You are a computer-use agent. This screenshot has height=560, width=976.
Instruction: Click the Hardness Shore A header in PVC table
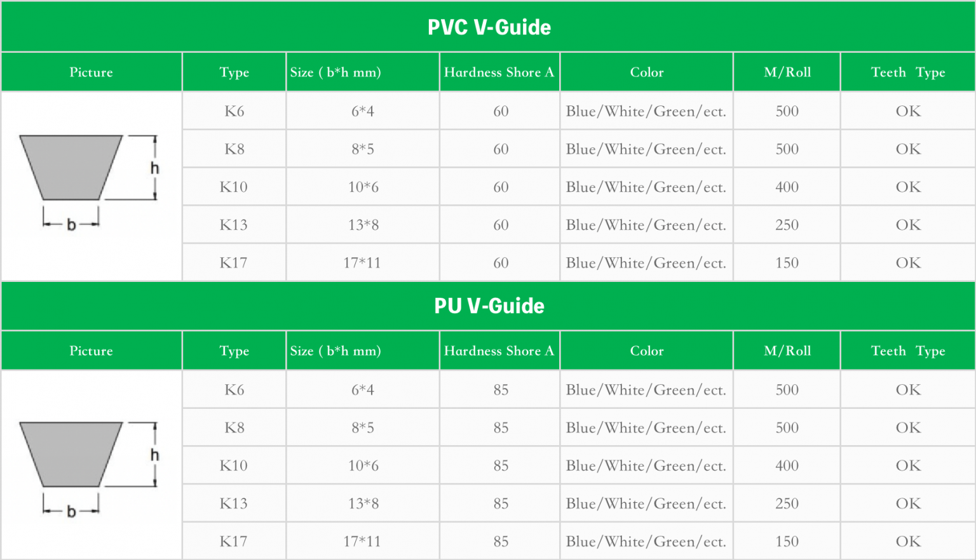pyautogui.click(x=499, y=72)
